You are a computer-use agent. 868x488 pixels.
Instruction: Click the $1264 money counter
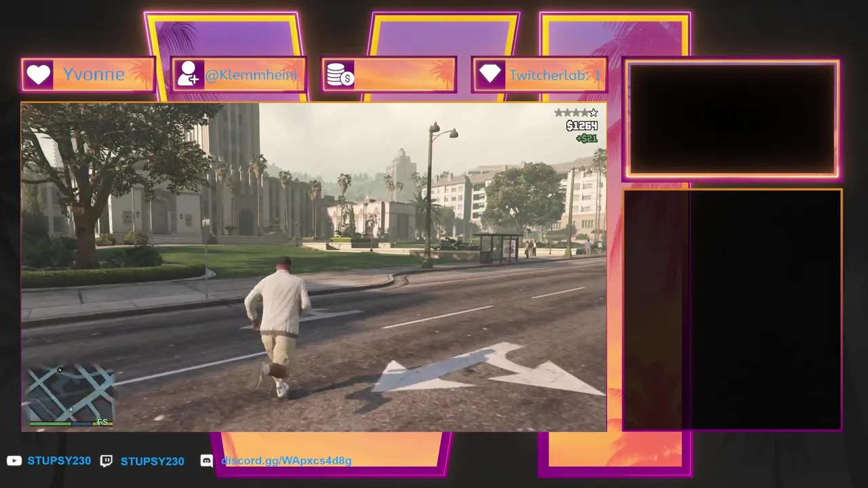click(x=582, y=126)
